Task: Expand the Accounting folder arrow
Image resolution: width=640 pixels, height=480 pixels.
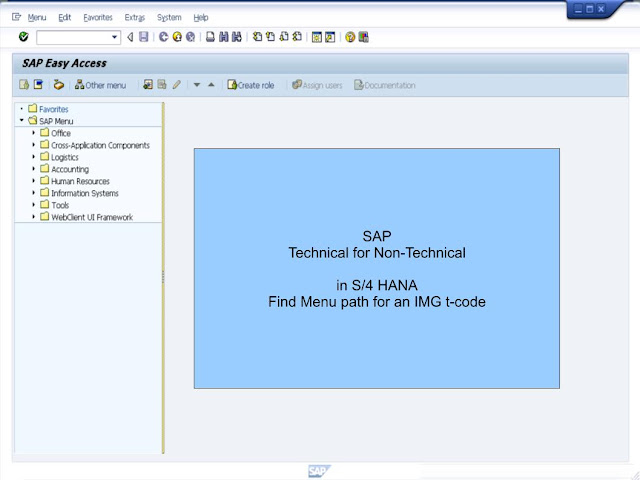Action: click(x=34, y=169)
